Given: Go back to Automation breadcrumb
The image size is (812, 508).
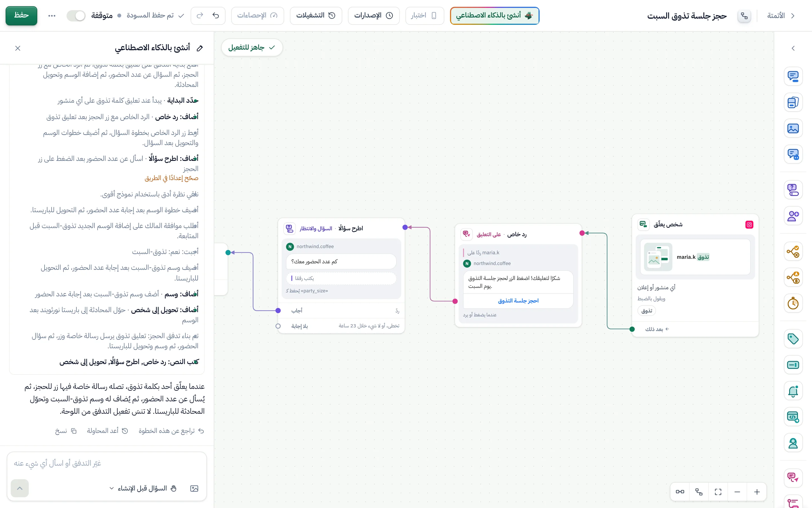Looking at the screenshot, I should (x=781, y=16).
